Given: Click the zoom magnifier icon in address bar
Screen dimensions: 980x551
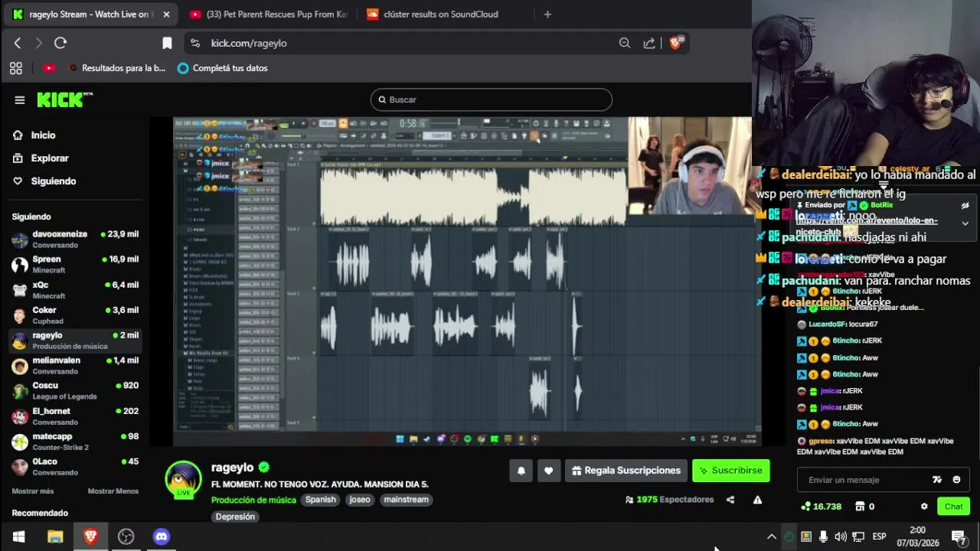Looking at the screenshot, I should [x=625, y=43].
